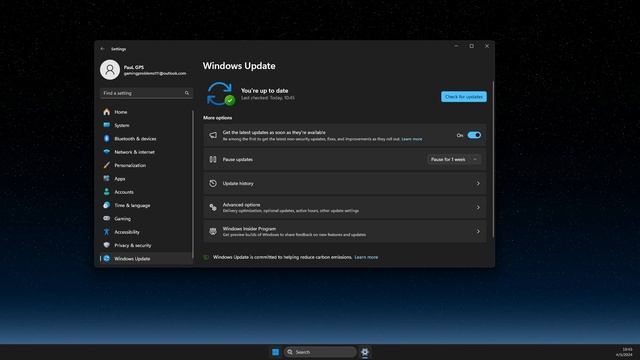
Task: Click the System monitor icon
Action: (107, 125)
